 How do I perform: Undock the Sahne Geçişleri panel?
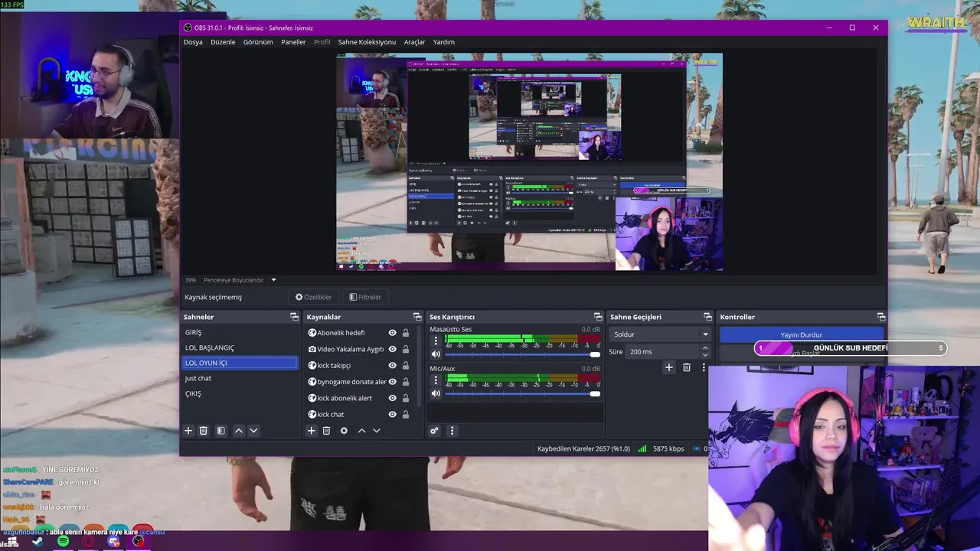coord(707,317)
